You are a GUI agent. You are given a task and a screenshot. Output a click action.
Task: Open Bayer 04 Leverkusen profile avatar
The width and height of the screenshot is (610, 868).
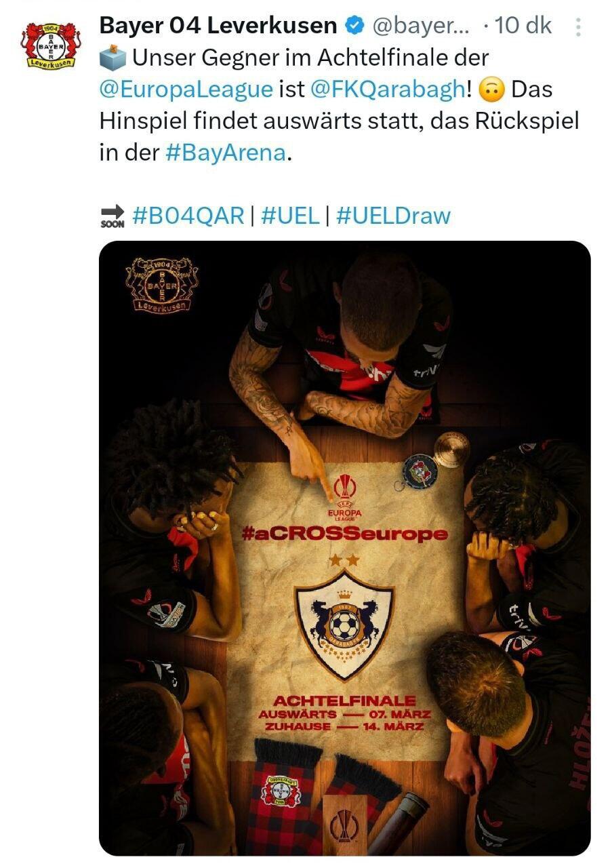coord(51,45)
